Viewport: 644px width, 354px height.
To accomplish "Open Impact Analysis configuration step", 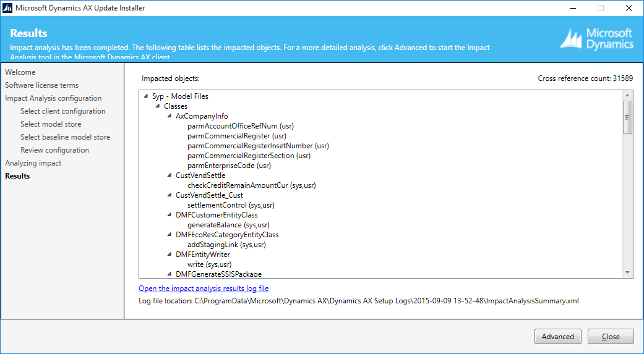I will pos(53,98).
